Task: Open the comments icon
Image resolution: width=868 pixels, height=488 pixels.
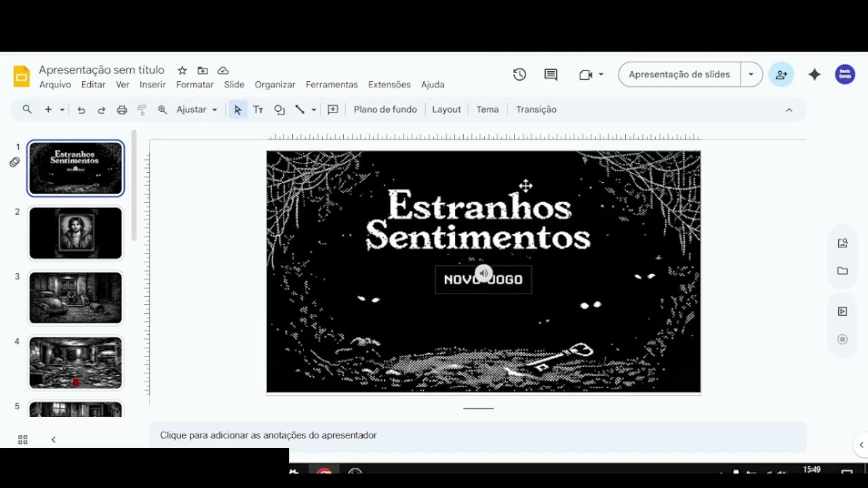Action: click(x=551, y=75)
